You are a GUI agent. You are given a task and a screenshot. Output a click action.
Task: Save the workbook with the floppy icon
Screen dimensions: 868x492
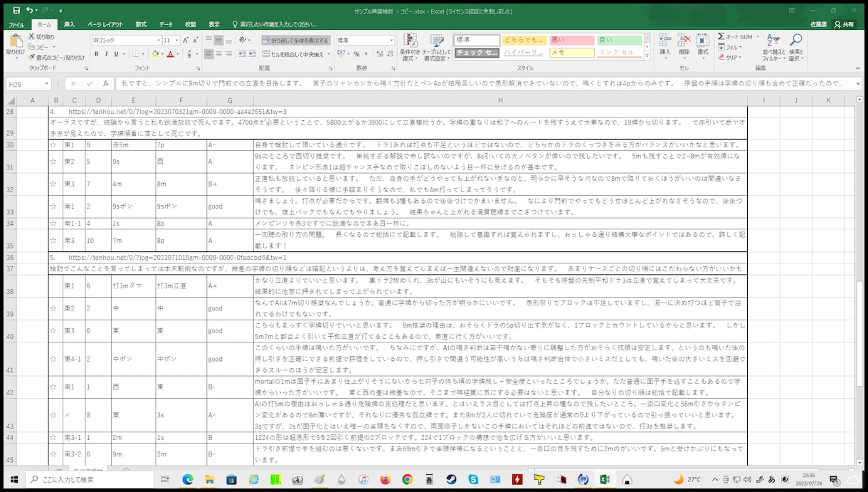point(15,11)
